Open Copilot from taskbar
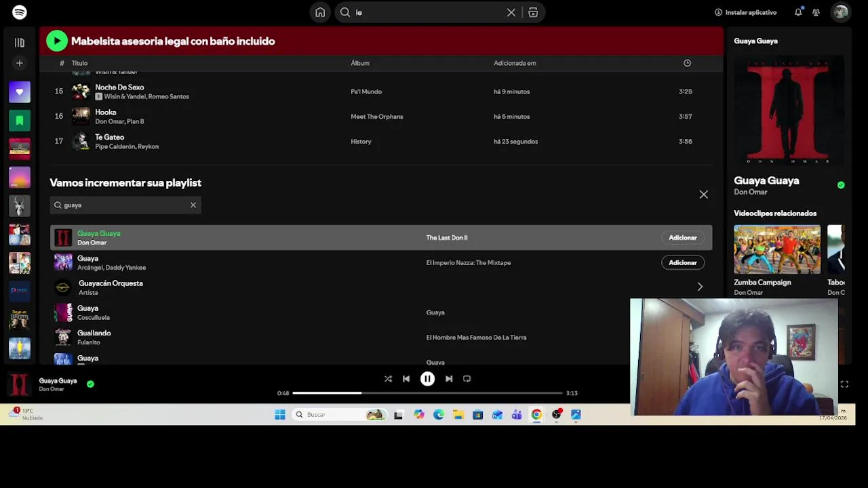Screen dimensions: 868x488 (419, 415)
